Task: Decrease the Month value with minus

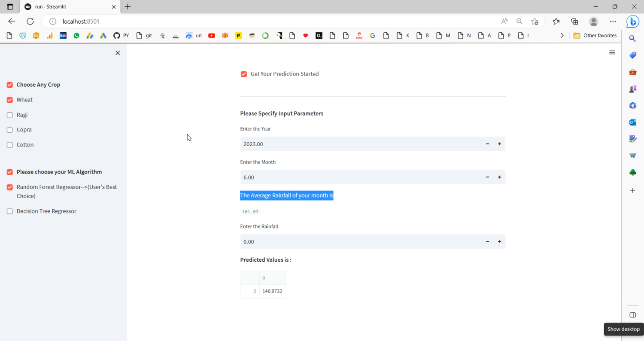Action: coord(487,177)
